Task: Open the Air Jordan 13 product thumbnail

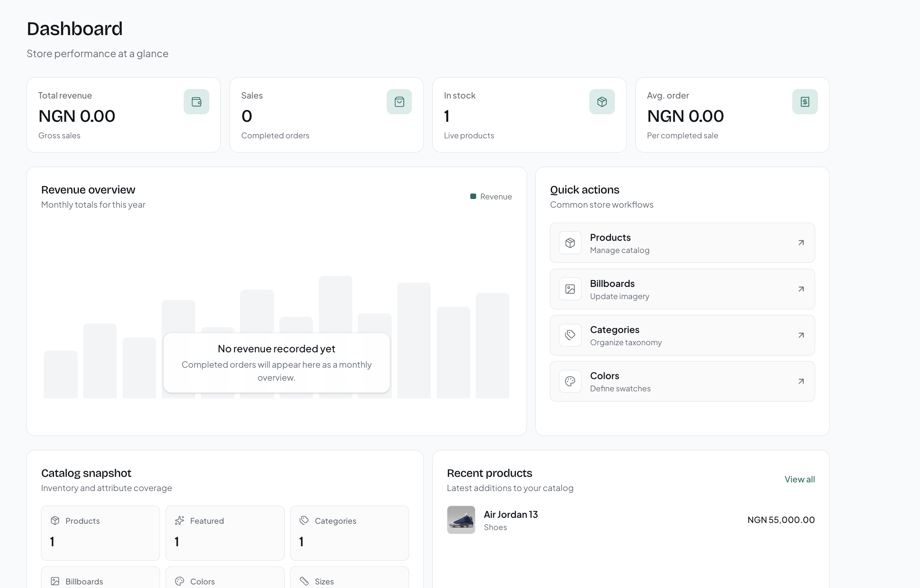Action: [x=461, y=520]
